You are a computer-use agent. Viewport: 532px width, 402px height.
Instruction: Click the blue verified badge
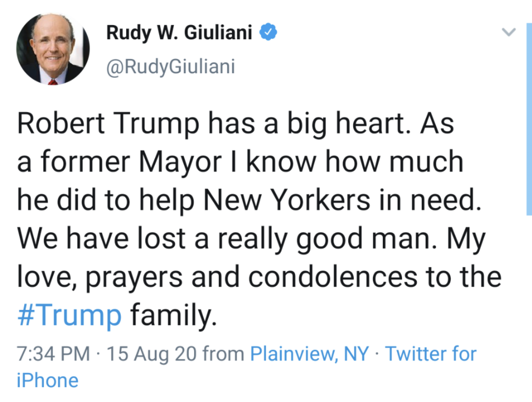pos(268,32)
